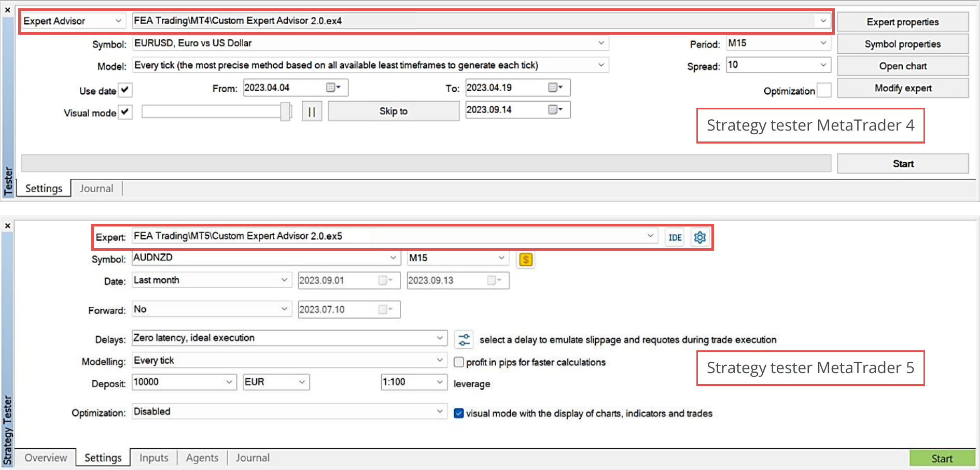Click the Modify expert button
Viewport: 980px width, 470px height.
(x=903, y=88)
